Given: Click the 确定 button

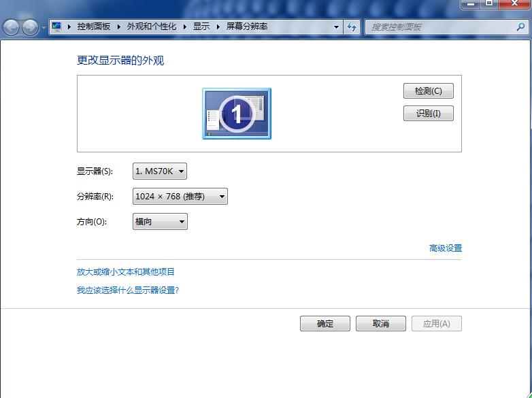Looking at the screenshot, I should point(325,324).
